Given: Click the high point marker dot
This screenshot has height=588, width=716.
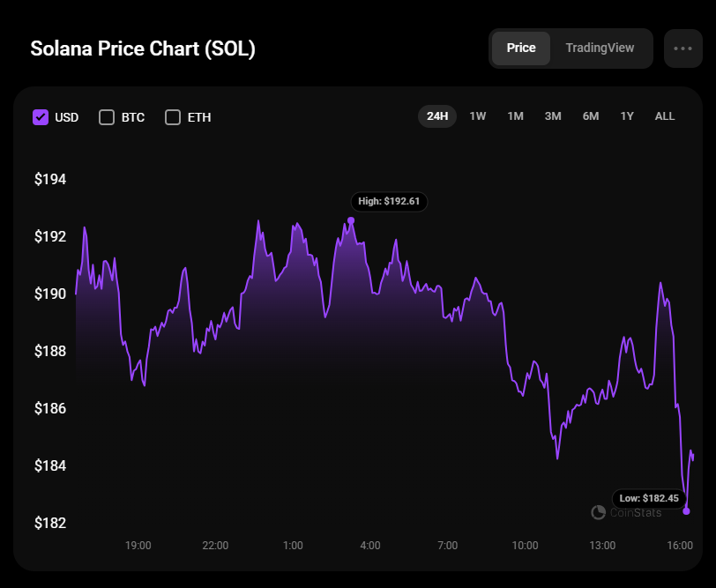Looking at the screenshot, I should (351, 220).
